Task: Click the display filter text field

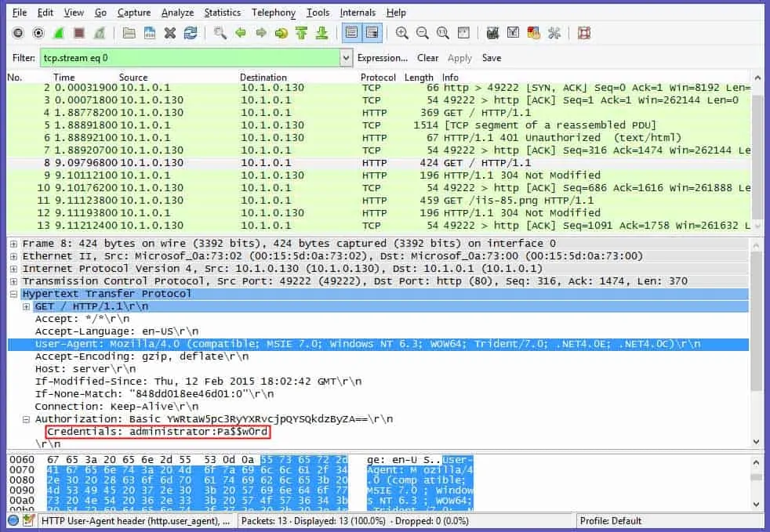Action: (x=188, y=58)
